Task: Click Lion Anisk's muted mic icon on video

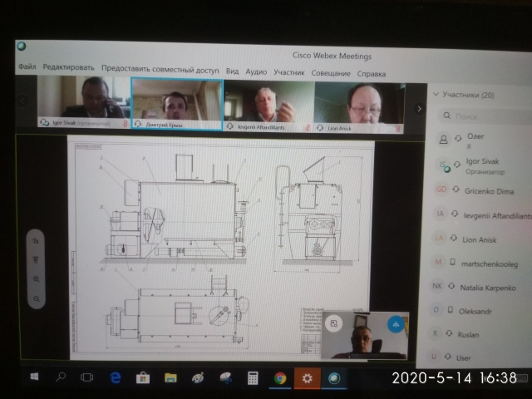Action: pos(398,129)
